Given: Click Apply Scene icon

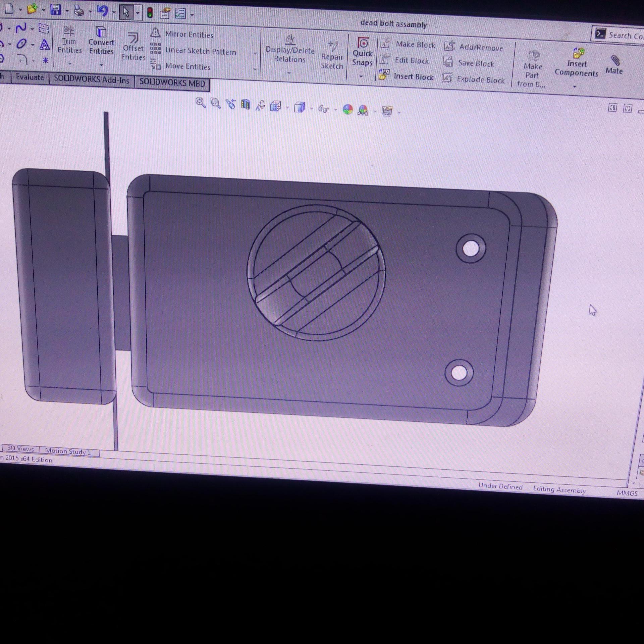Looking at the screenshot, I should tap(363, 110).
